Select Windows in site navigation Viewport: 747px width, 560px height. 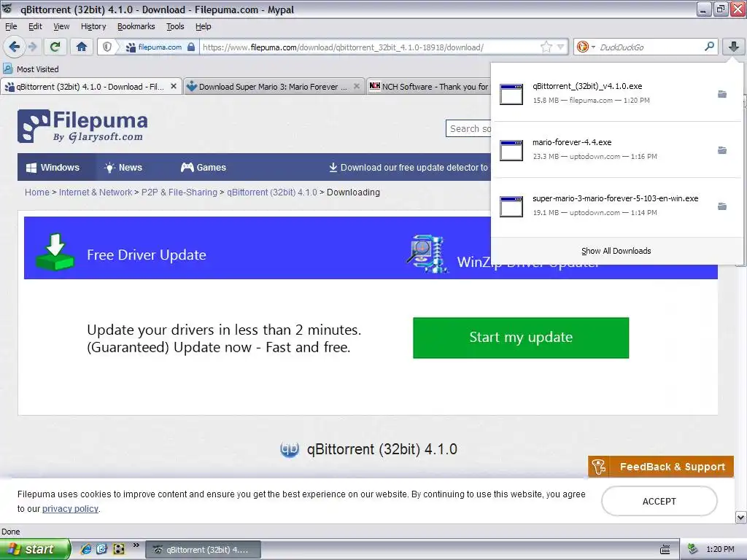coord(53,167)
